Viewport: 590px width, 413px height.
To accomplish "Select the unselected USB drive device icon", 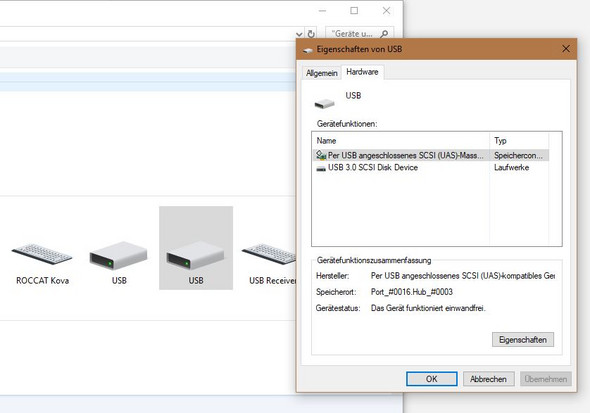I will click(x=119, y=256).
